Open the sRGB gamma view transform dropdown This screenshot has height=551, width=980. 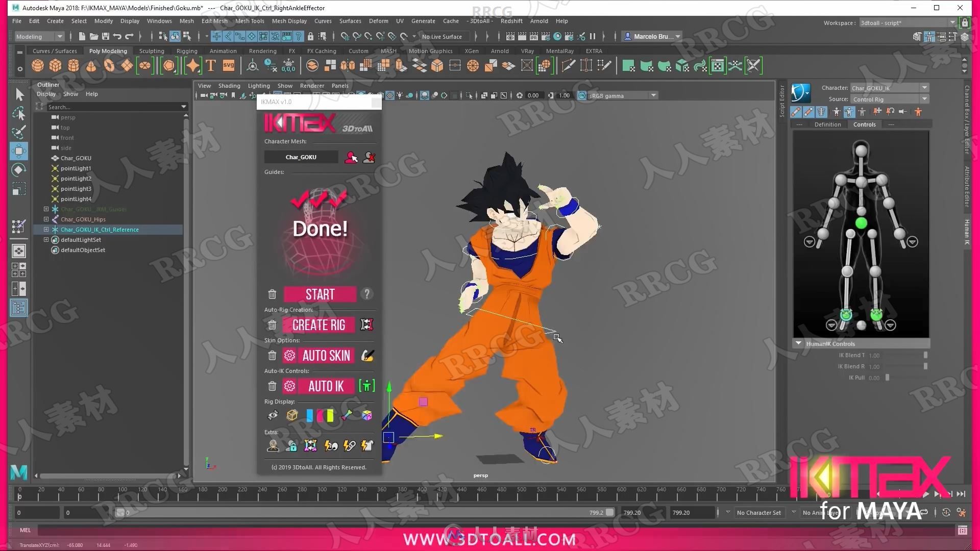[x=623, y=95]
